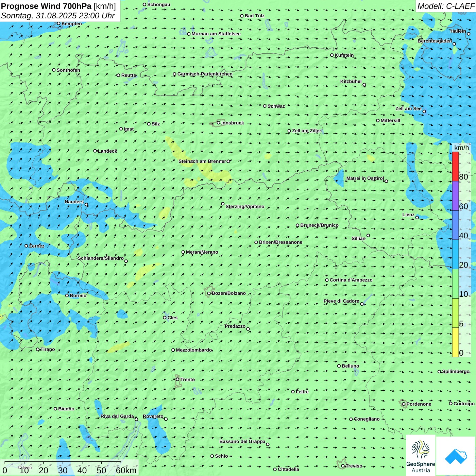Click the GeoSphere Austria logo

(x=421, y=456)
